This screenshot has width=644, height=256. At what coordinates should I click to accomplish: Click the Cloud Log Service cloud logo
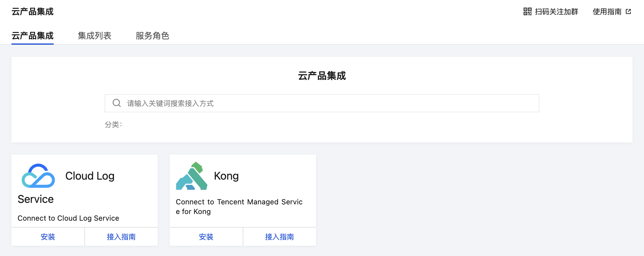[x=38, y=176]
